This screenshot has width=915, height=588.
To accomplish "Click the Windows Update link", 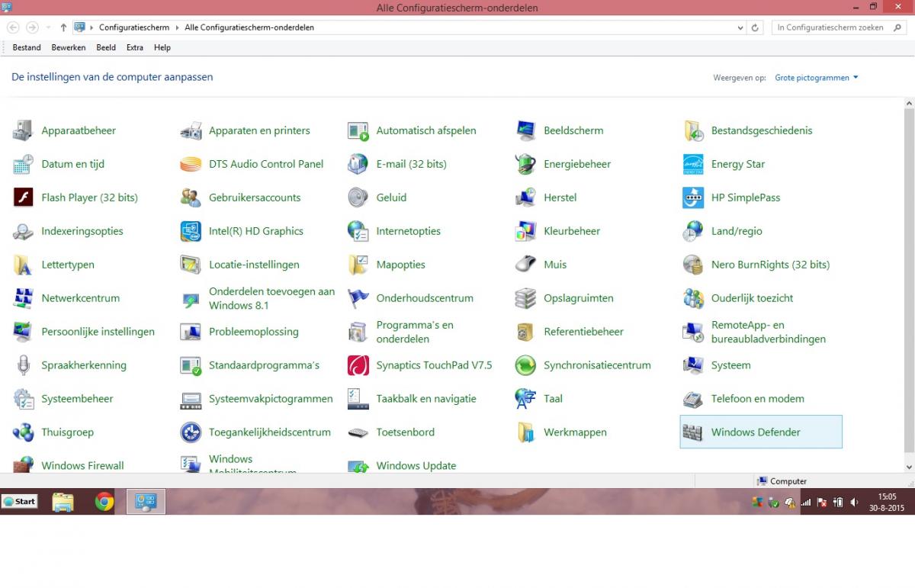I will (416, 465).
